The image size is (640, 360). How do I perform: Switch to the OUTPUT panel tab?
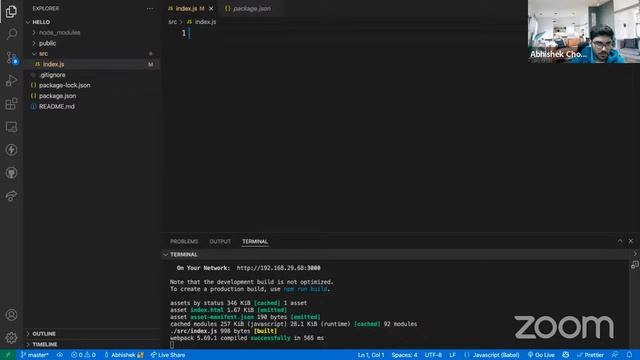[x=220, y=242]
